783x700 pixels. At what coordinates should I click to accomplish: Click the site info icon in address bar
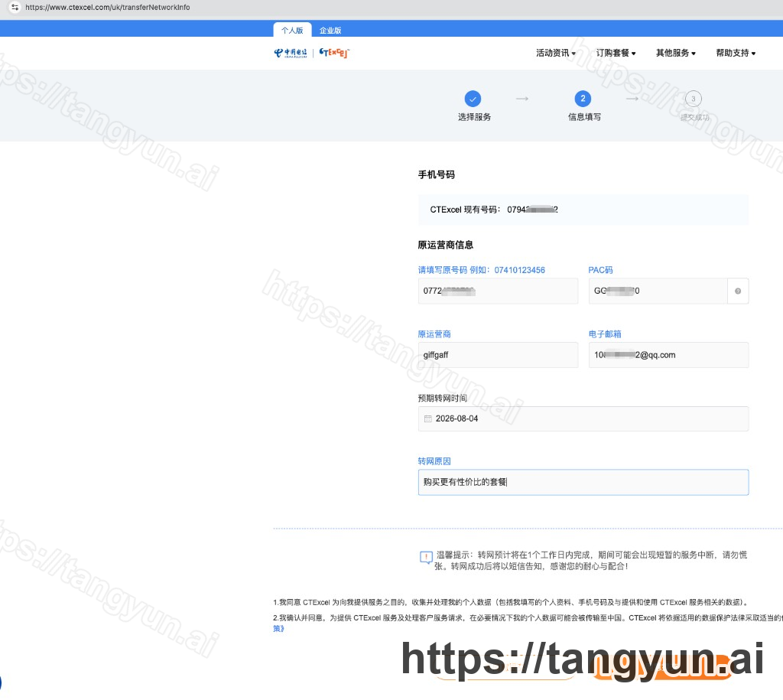[15, 8]
